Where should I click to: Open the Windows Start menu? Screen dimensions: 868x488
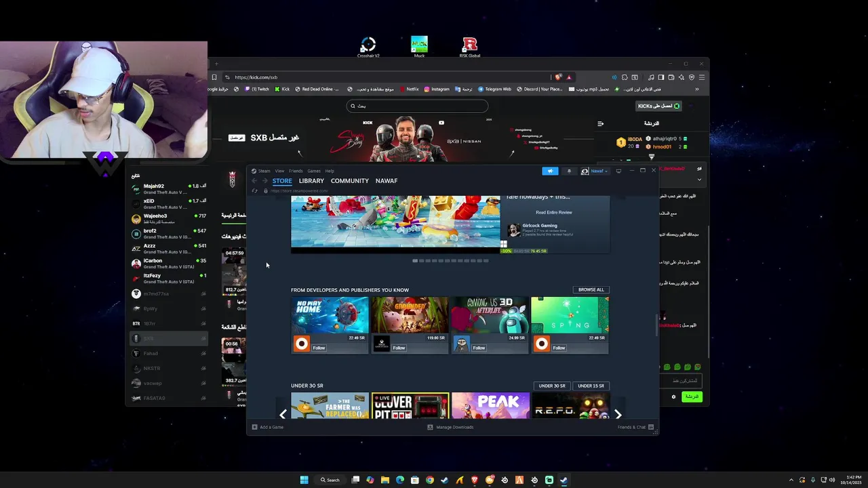point(304,480)
